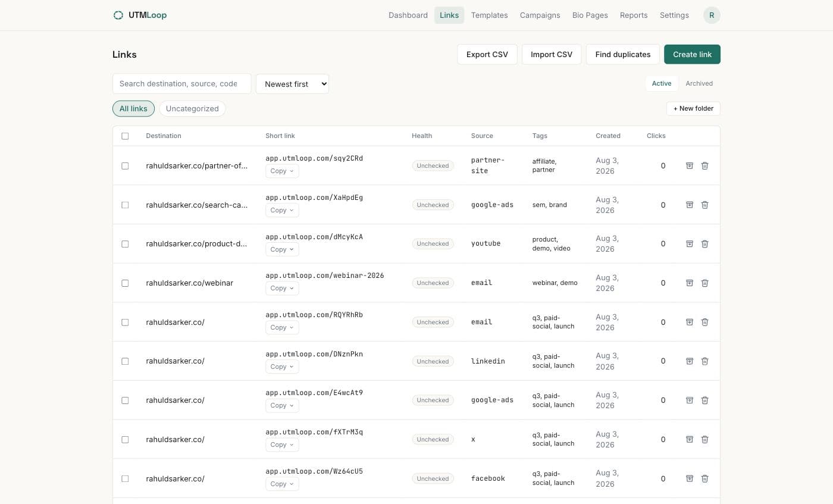Archive the webinar-2026 link

tap(690, 283)
